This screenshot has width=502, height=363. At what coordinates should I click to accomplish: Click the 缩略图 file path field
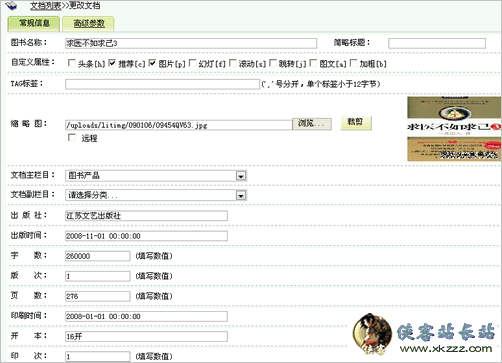tap(179, 125)
